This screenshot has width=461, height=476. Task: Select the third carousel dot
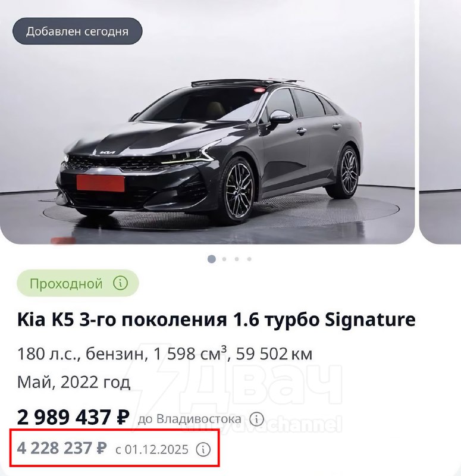(x=238, y=258)
